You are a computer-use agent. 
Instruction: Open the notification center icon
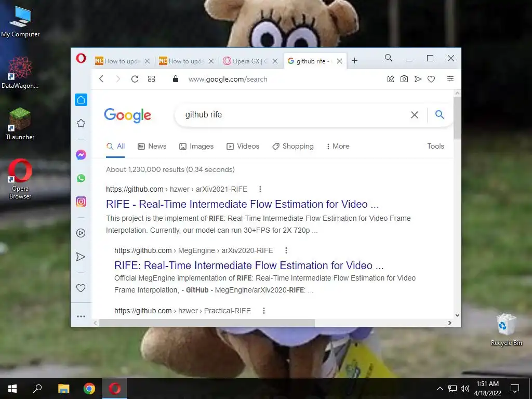515,389
